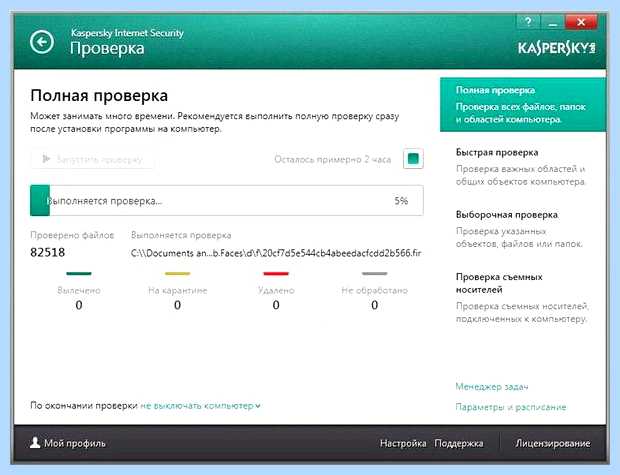Open the 'Параметры и расписание' link
This screenshot has width=620, height=475.
(x=511, y=407)
